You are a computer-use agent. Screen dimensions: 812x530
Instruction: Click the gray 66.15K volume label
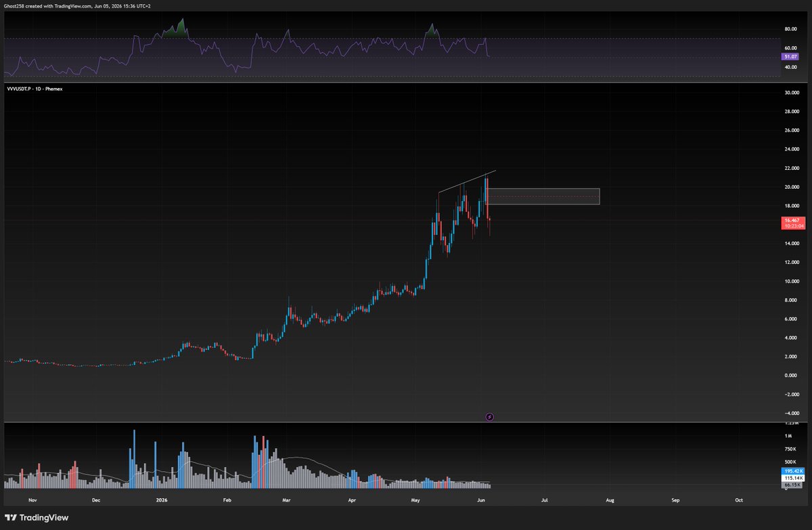(x=793, y=485)
